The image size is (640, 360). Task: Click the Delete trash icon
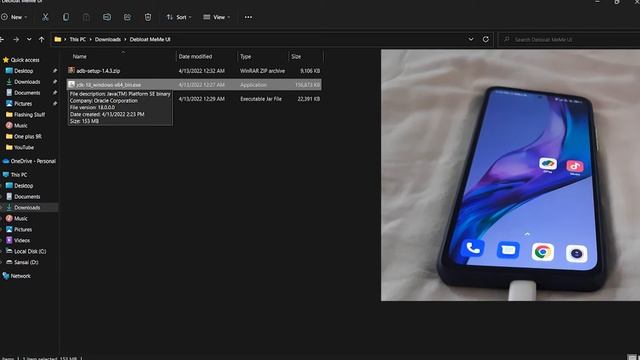(x=148, y=17)
